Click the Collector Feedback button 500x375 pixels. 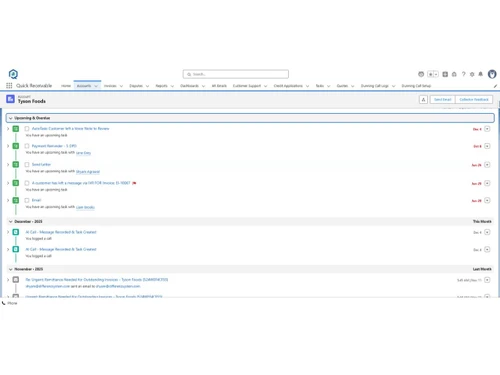[x=474, y=99]
